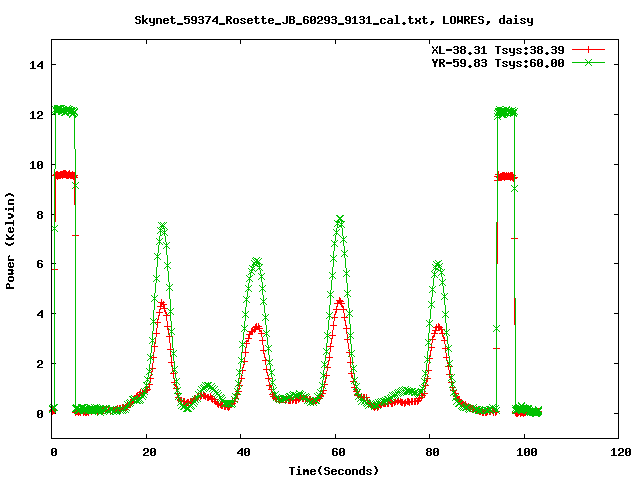
Task: Click the y-axis tick label 6
Action: (x=40, y=264)
